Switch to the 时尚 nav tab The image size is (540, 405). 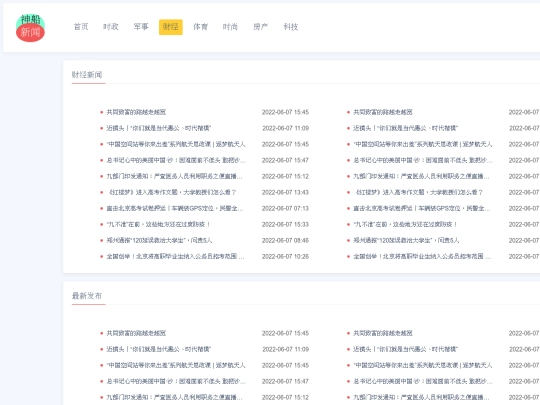(230, 27)
